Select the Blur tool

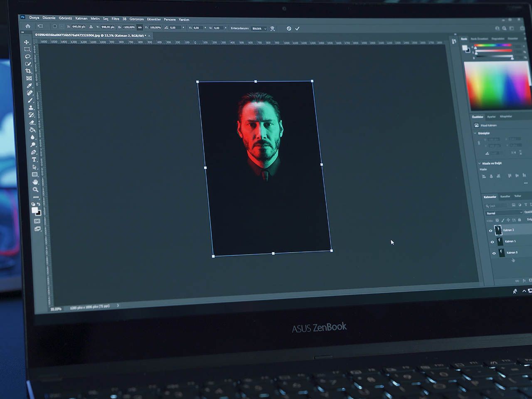pyautogui.click(x=33, y=137)
